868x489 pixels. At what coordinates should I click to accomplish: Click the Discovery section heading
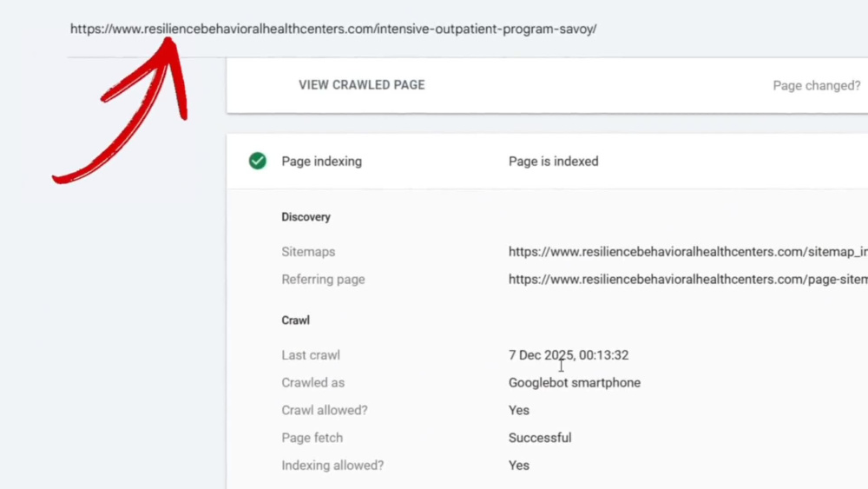[306, 217]
